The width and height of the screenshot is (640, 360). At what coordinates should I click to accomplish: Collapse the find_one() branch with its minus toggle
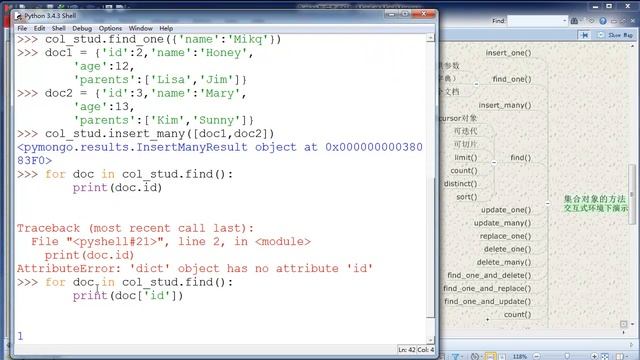tap(476, 84)
